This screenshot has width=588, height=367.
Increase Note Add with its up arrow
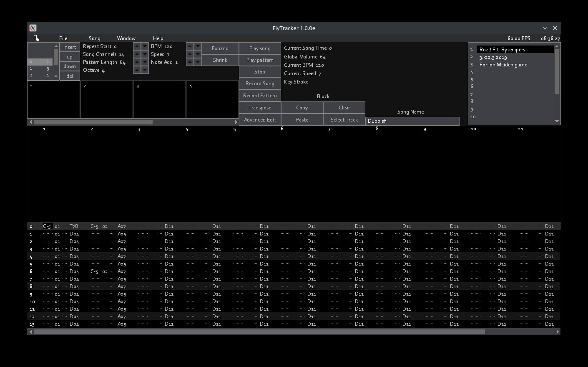coord(190,62)
